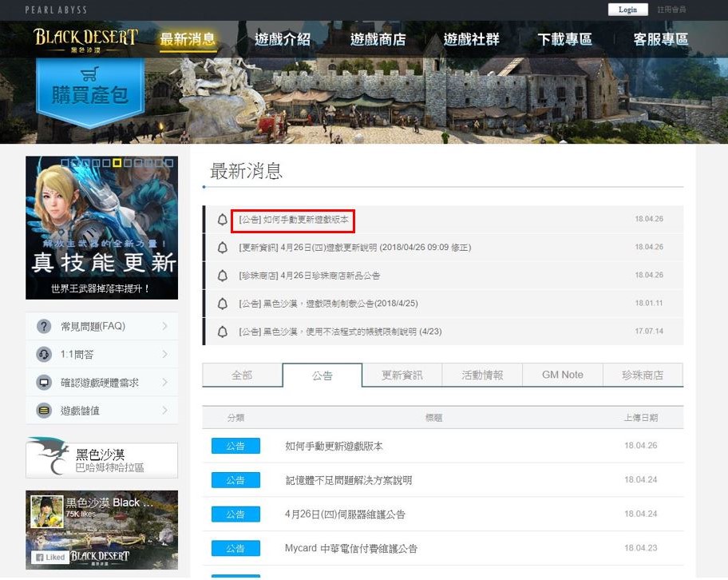This screenshot has width=728, height=580.
Task: Click the 分類 column header
Action: 235,418
